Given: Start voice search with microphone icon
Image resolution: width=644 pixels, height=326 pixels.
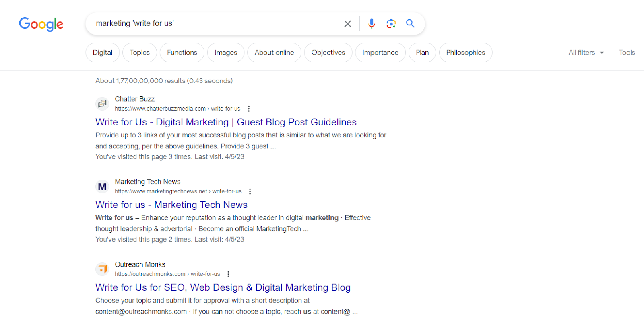Looking at the screenshot, I should click(x=372, y=24).
